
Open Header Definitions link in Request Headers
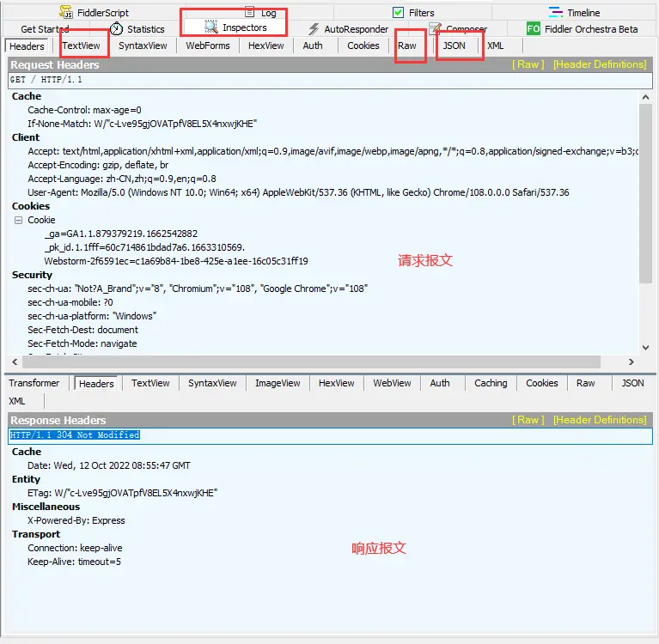pyautogui.click(x=600, y=64)
